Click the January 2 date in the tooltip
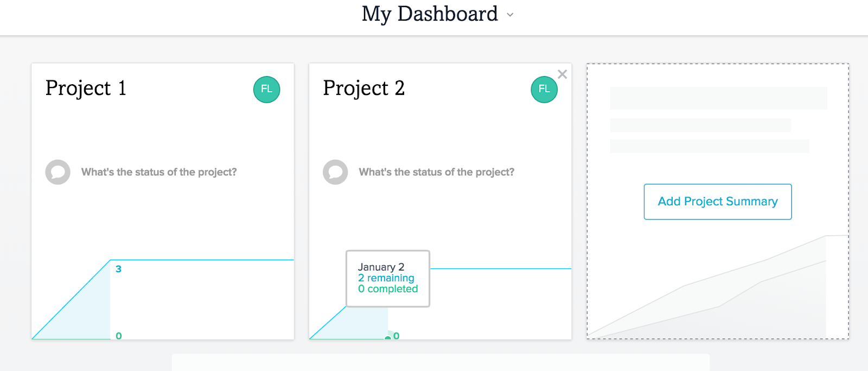868x371 pixels. (381, 267)
